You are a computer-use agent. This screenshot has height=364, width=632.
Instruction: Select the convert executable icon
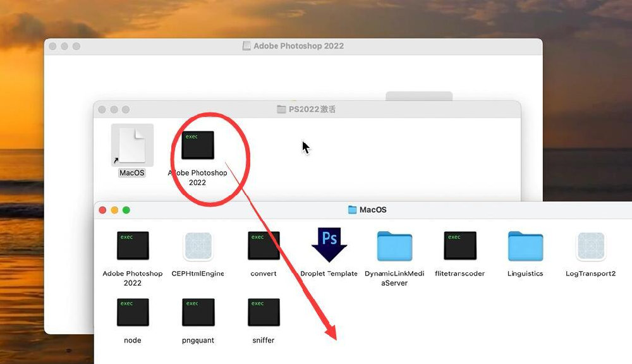pos(264,245)
